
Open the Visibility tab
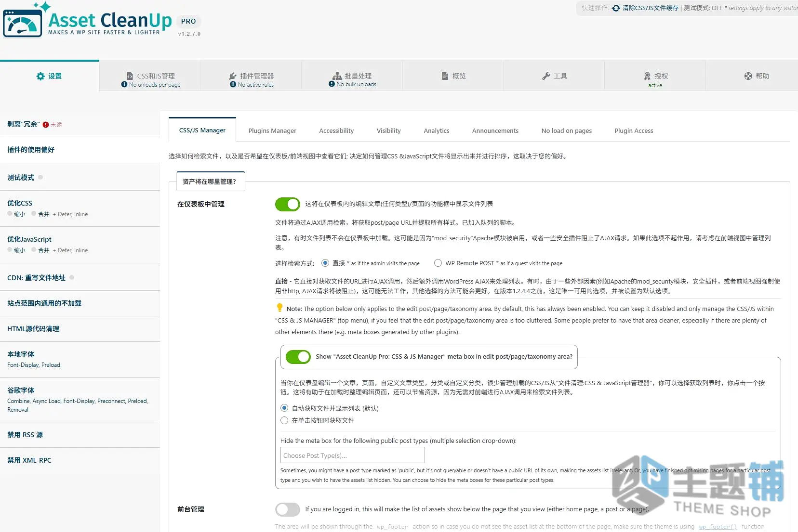coord(389,131)
